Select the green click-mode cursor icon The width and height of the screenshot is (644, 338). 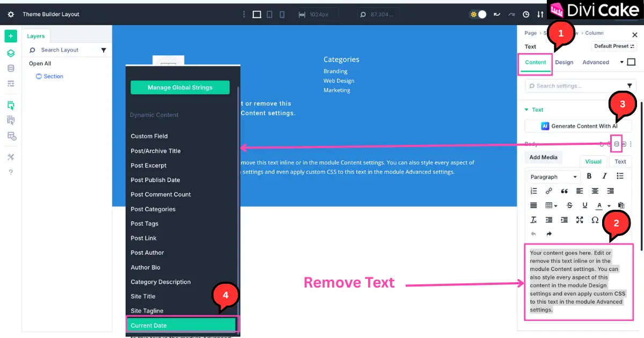click(11, 105)
